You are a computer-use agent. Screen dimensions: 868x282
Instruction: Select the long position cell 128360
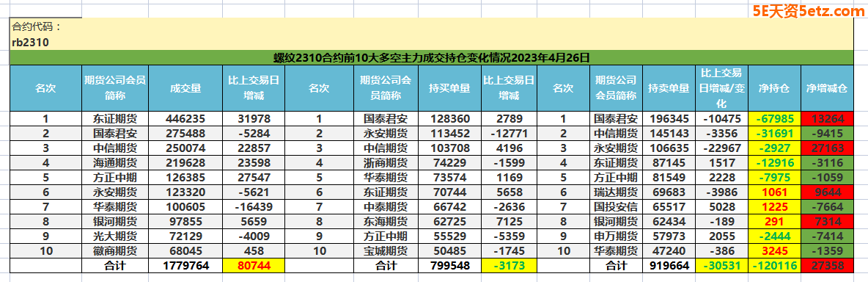(450, 118)
